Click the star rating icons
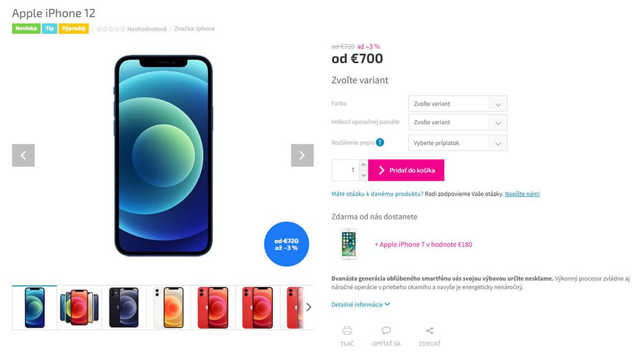Screen dimensions: 644x362 (x=111, y=29)
